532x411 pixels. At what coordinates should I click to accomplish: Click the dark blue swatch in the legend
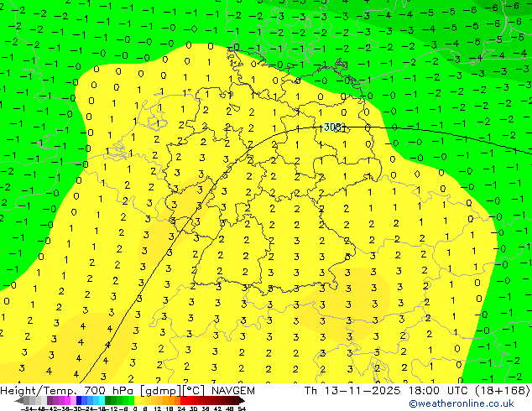tap(79, 401)
